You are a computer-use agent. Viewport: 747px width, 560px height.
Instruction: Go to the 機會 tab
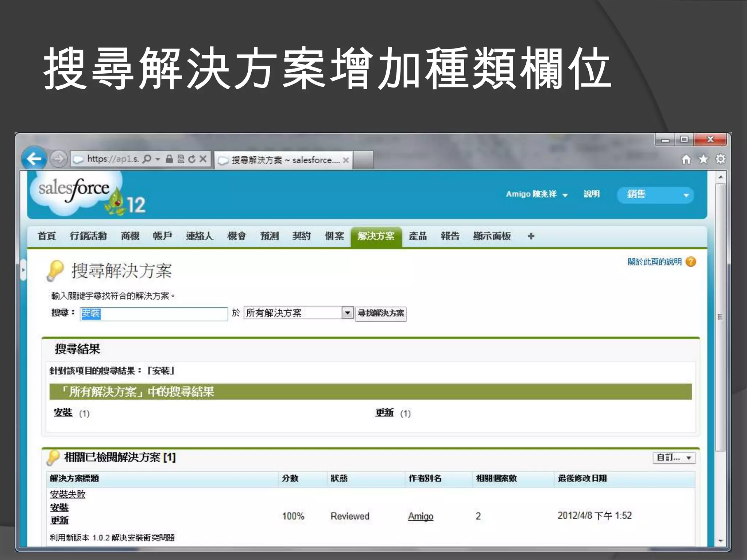[x=237, y=236]
